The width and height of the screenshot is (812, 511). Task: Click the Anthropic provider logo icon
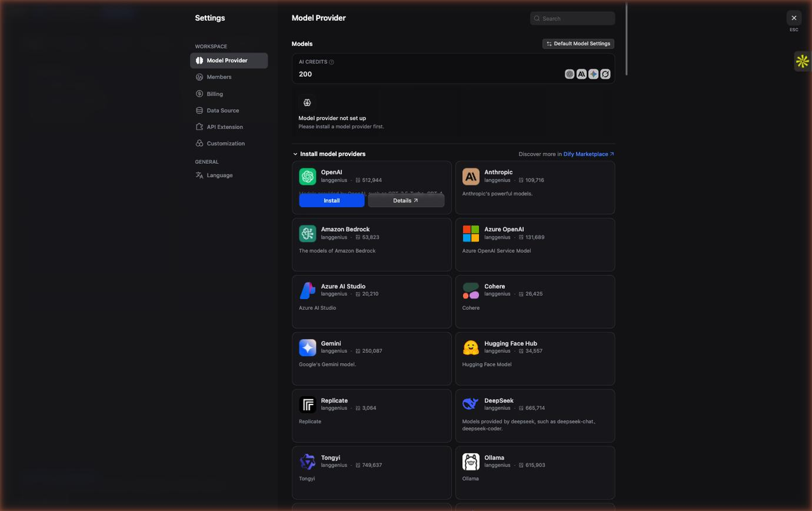point(471,176)
